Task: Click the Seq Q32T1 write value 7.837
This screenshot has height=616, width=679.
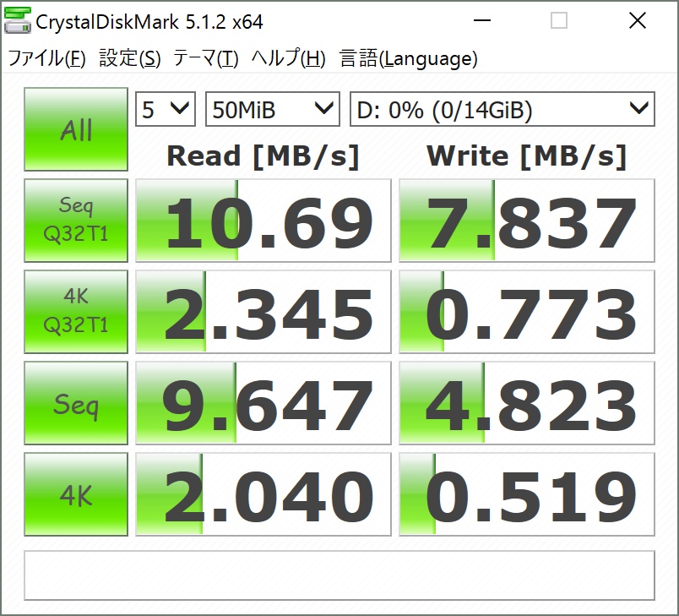Action: click(x=527, y=221)
